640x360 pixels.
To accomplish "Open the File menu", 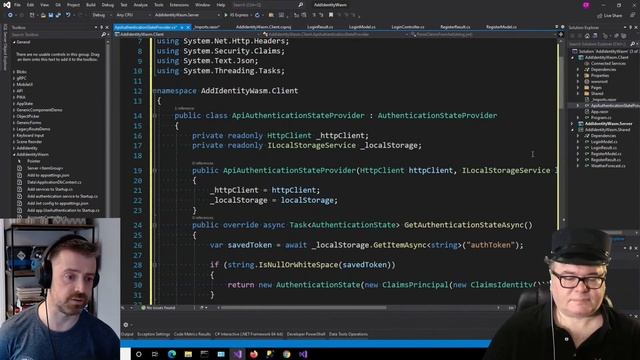I will (x=17, y=5).
